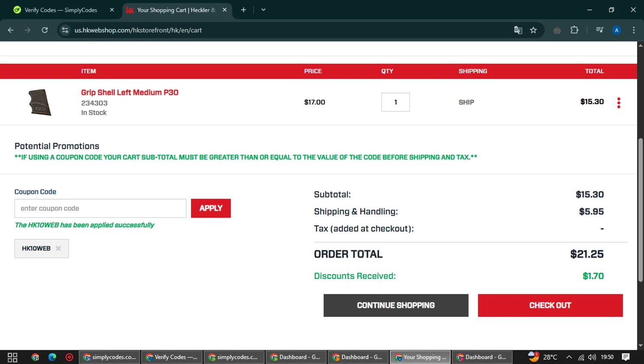Screen dimensions: 644x364
Task: Switch to first simplycodes.co... taskbar window
Action: click(109, 357)
